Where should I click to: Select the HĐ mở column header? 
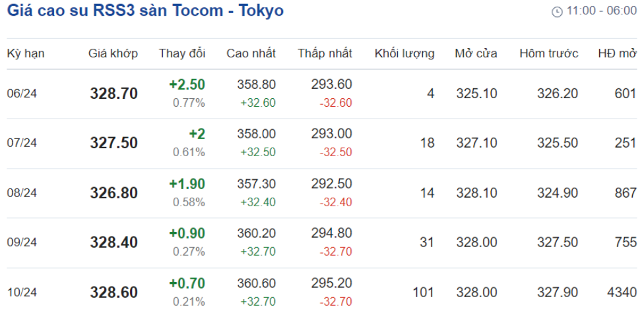click(618, 53)
